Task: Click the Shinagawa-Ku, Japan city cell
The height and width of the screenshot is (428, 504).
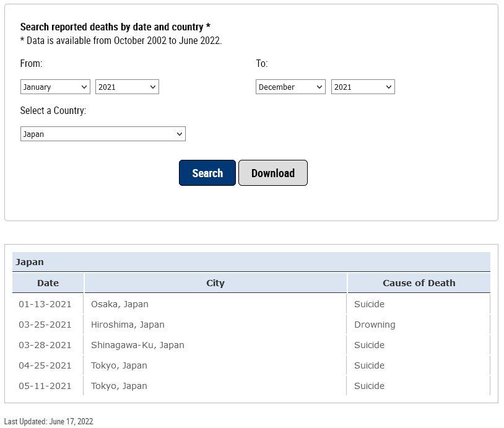Action: click(215, 345)
